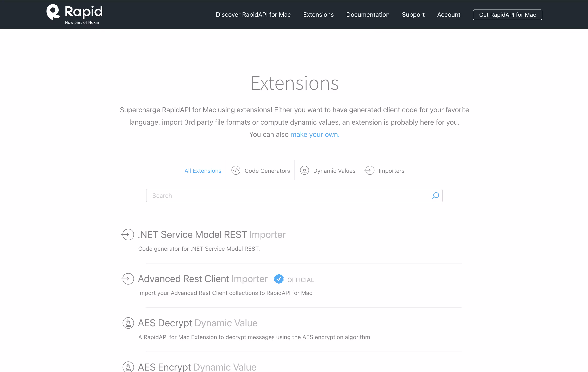Viewport: 588px width, 372px height.
Task: Follow the "make your own" link
Action: coord(314,134)
